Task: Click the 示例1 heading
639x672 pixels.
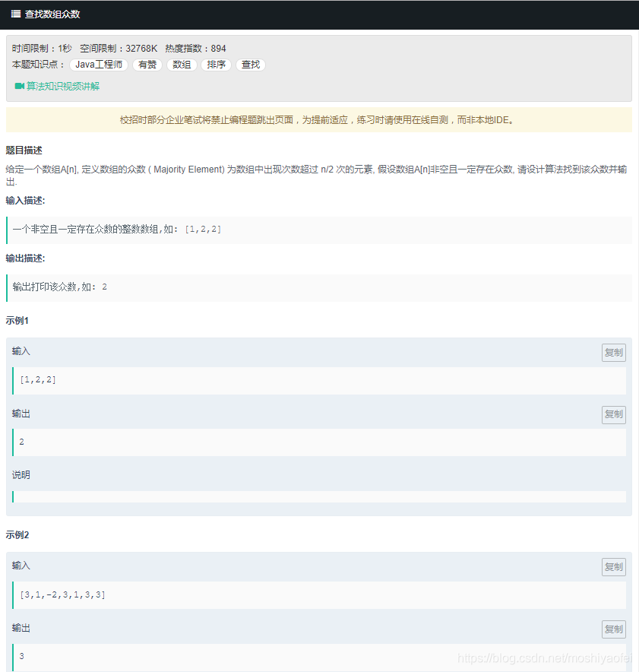Action: pos(17,321)
